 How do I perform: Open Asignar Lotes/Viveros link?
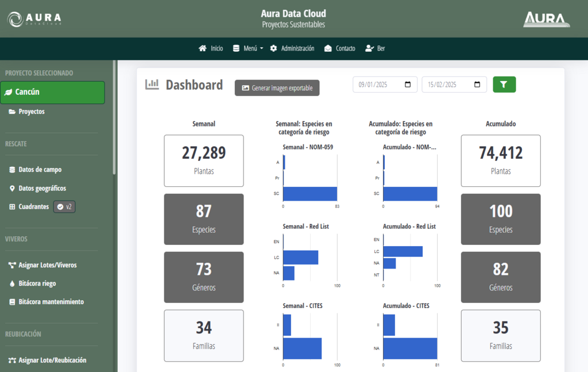[x=47, y=265]
